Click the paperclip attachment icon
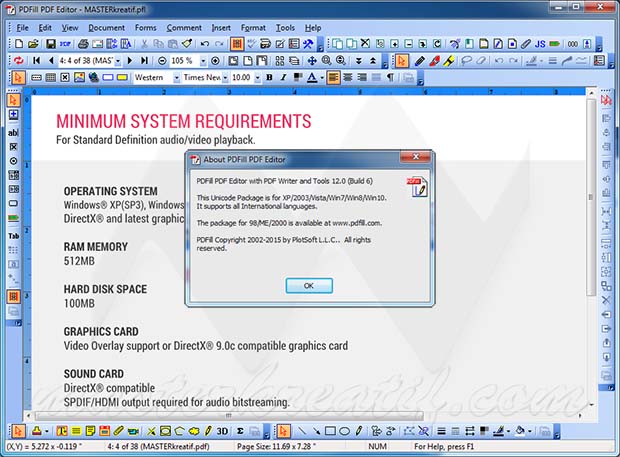 tap(525, 43)
